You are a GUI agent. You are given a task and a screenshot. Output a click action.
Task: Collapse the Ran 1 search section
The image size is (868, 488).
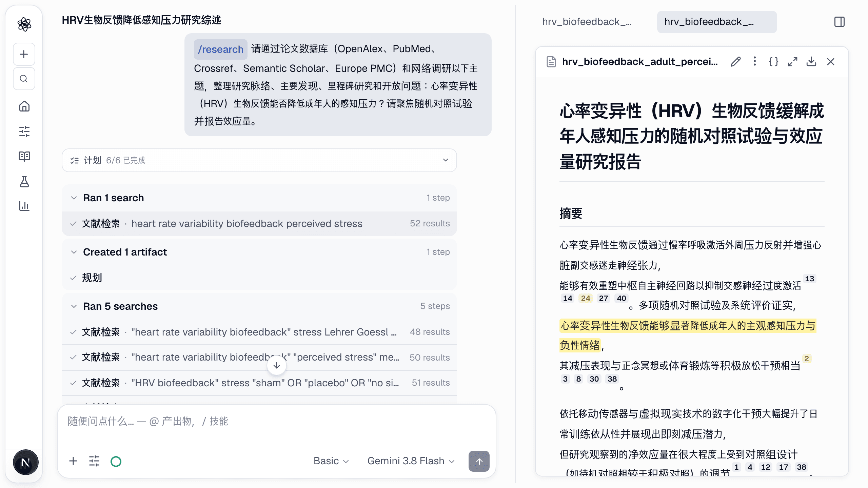[x=259, y=198]
